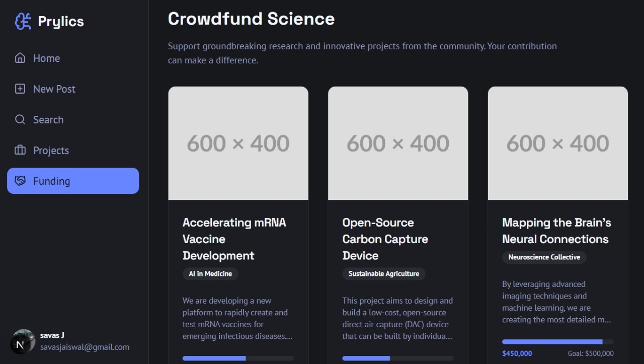This screenshot has width=644, height=364.
Task: Open Open-Source Carbon Capture Device title
Action: (x=385, y=239)
